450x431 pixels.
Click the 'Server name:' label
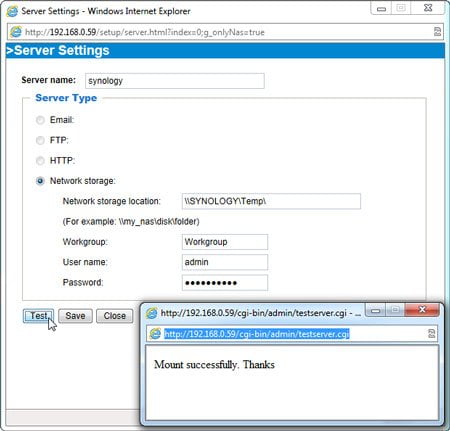click(x=49, y=80)
